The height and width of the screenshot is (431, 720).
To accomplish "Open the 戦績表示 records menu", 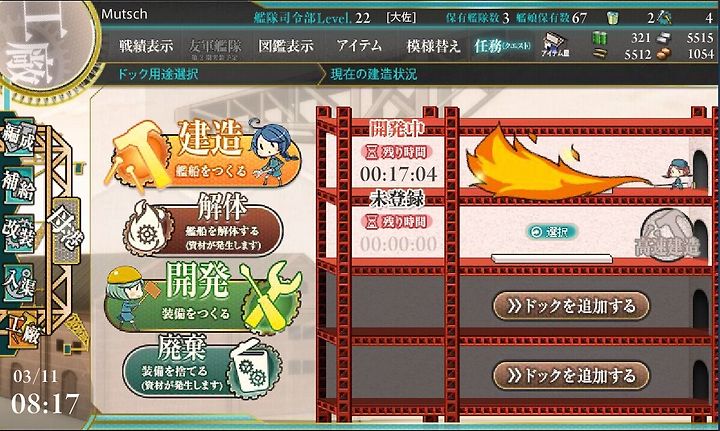I will point(146,45).
